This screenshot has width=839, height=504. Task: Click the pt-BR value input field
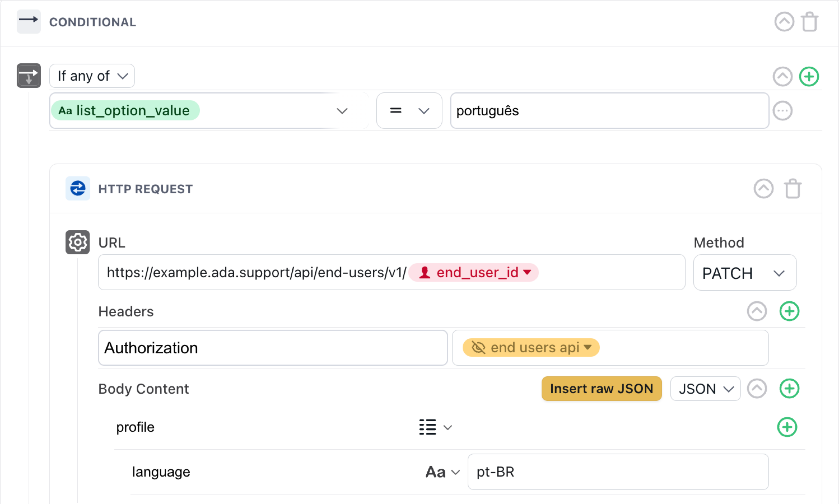618,472
